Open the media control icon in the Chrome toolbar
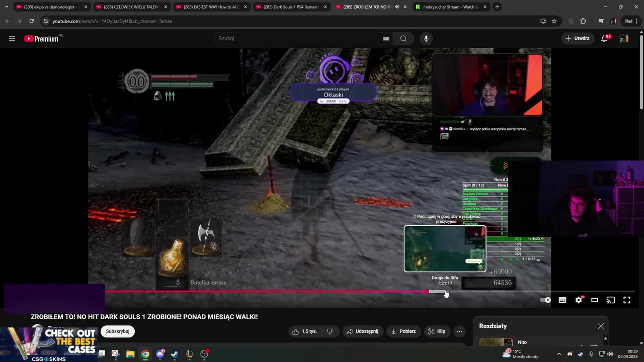This screenshot has width=644, height=362. pyautogui.click(x=601, y=21)
